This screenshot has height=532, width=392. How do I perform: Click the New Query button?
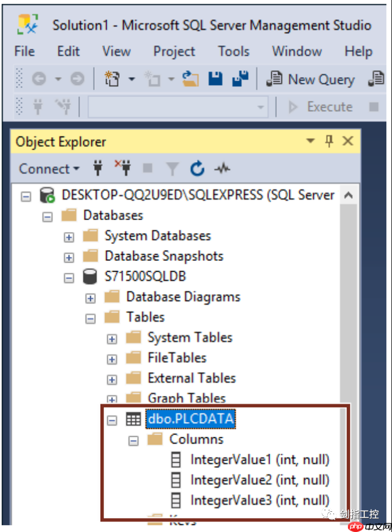click(x=310, y=80)
